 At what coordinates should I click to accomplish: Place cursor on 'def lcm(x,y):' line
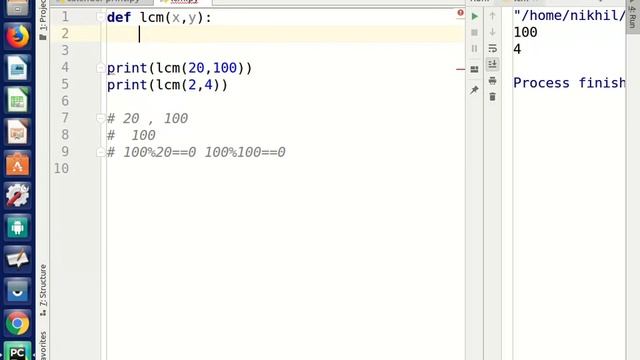point(159,17)
